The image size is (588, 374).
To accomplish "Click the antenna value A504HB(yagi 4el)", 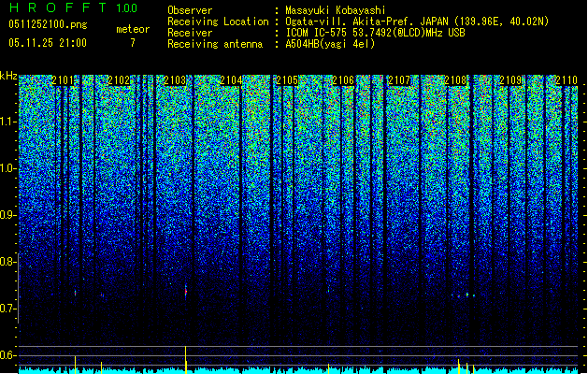I will tap(330, 44).
